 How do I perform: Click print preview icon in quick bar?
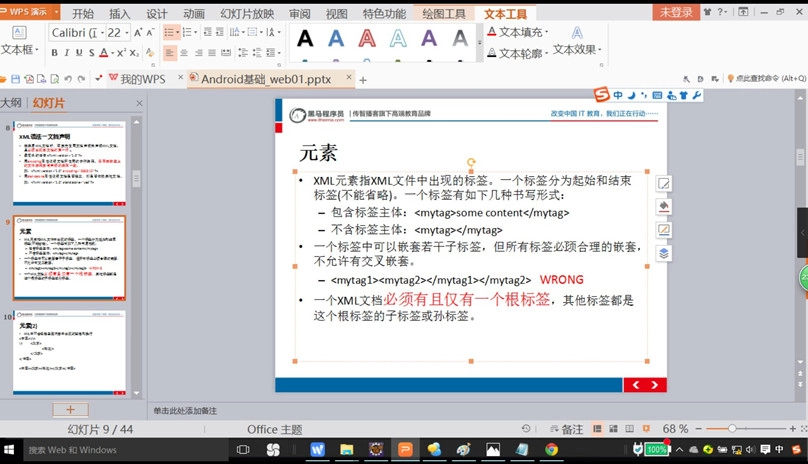pos(55,79)
